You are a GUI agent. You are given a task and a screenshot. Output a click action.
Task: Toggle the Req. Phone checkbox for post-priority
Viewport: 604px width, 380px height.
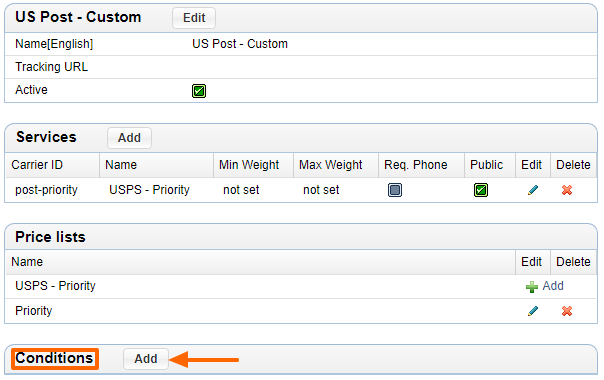tap(395, 190)
